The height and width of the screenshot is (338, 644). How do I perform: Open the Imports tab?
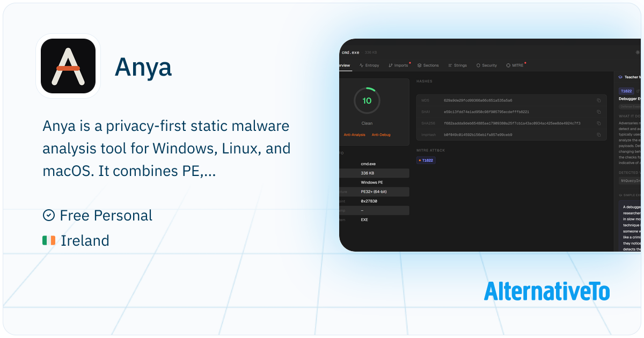click(x=399, y=65)
